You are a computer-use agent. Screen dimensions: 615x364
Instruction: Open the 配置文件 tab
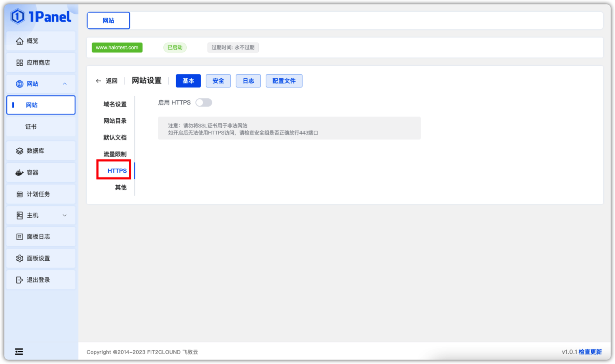click(284, 81)
